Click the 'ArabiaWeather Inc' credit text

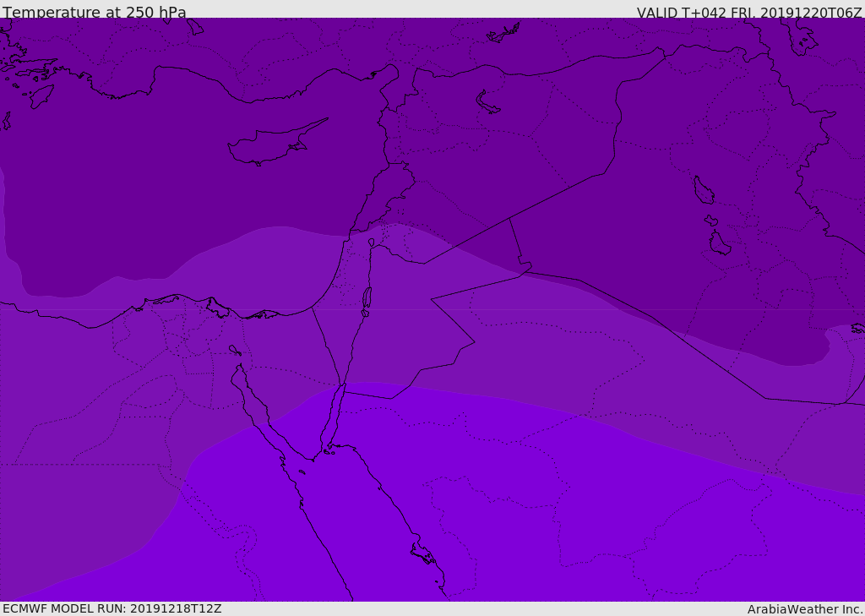(x=804, y=609)
